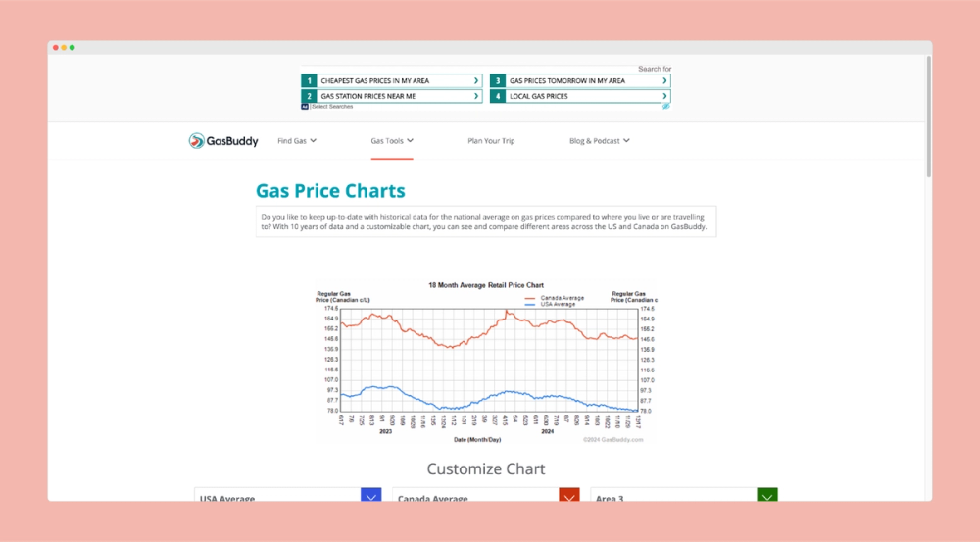980x542 pixels.
Task: Click the number 2 ad badge
Action: [x=309, y=96]
